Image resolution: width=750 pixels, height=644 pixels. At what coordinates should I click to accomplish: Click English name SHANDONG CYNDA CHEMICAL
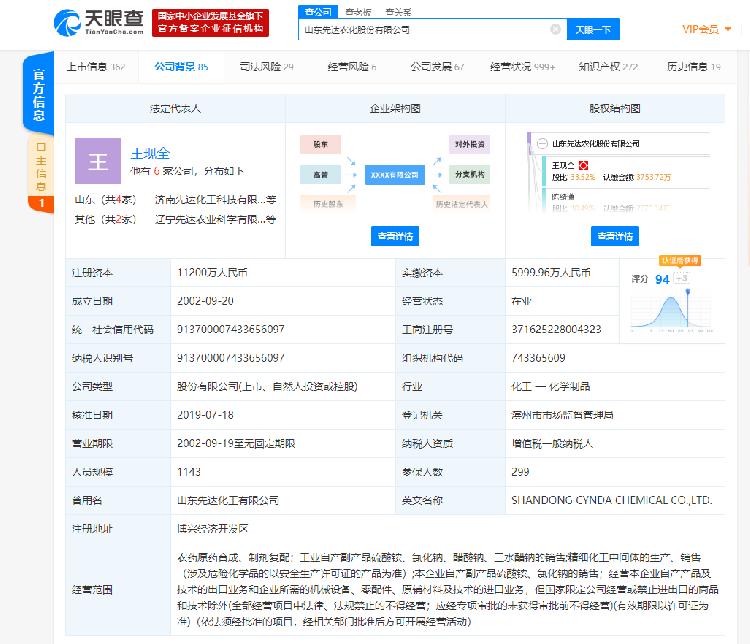[611, 500]
